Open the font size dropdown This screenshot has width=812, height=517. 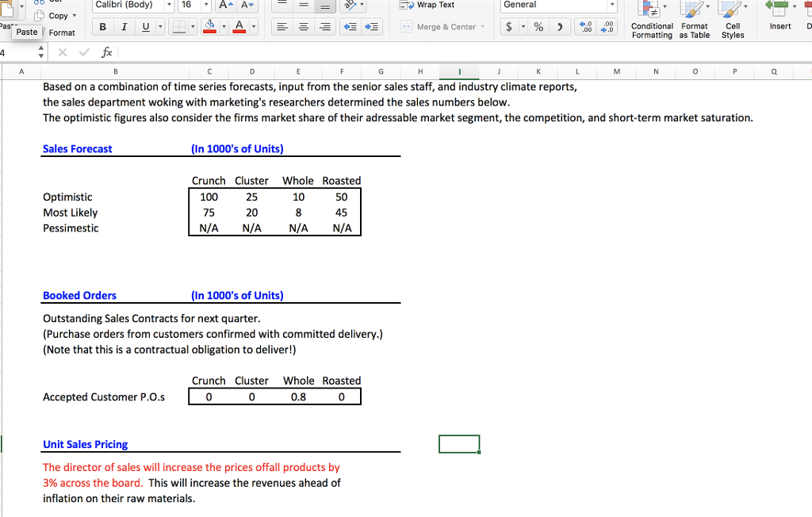pos(207,6)
